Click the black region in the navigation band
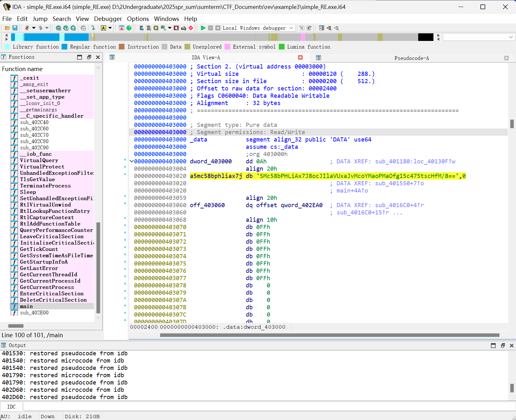 426,37
